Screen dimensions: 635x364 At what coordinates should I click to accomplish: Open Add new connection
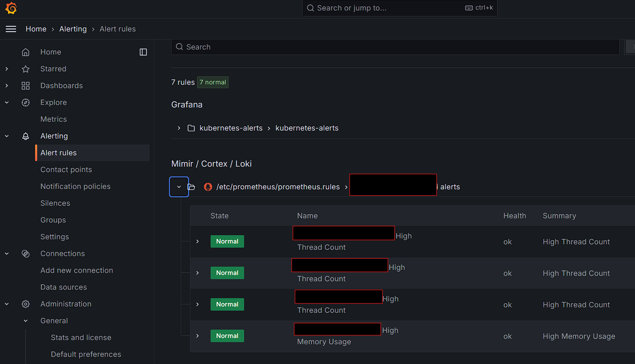click(x=76, y=270)
